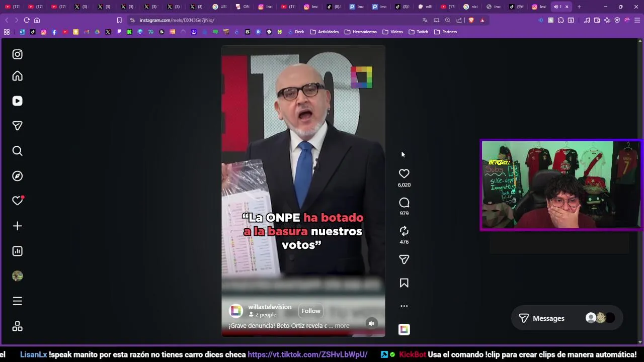Go back in browser history

click(x=7, y=20)
